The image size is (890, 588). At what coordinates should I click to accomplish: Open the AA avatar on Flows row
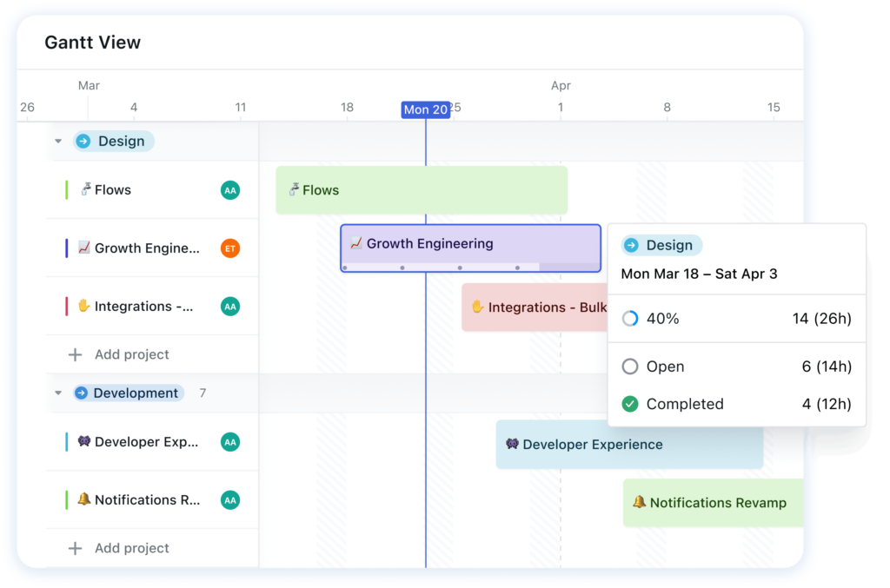(x=229, y=190)
